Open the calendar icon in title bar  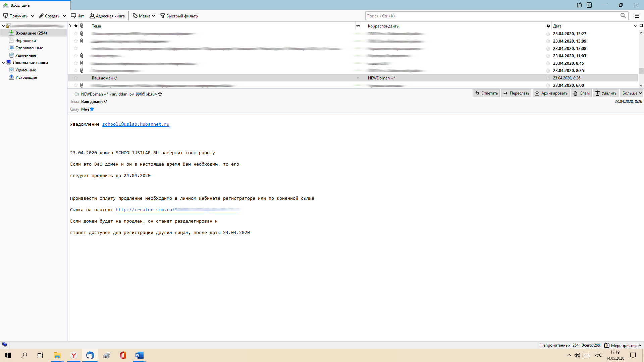coord(579,5)
